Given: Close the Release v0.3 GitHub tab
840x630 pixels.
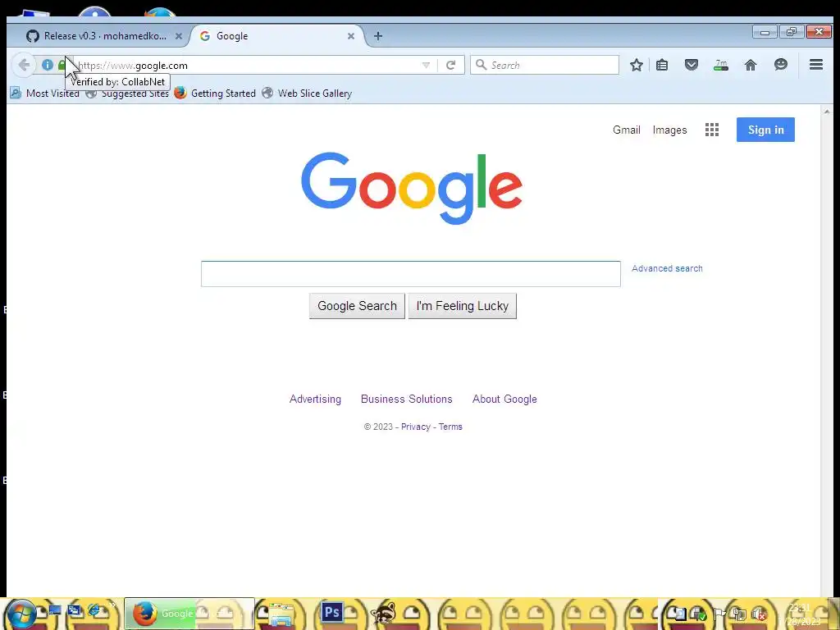Looking at the screenshot, I should pyautogui.click(x=179, y=36).
